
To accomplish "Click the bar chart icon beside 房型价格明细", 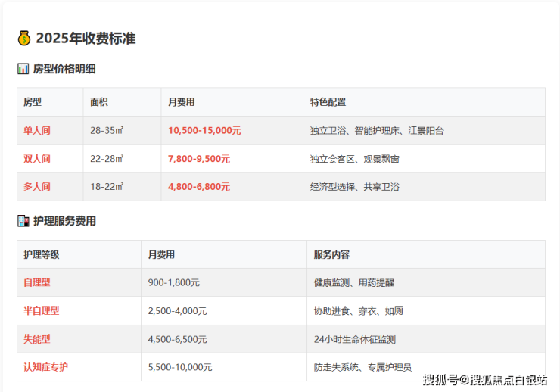I will click(x=23, y=69).
